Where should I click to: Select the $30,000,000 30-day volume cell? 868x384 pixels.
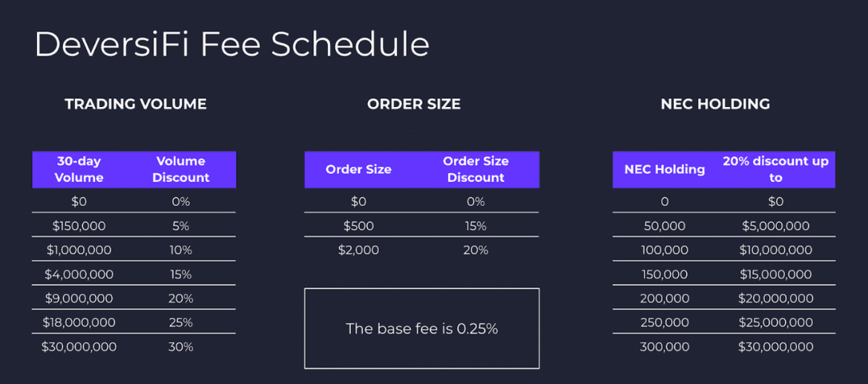pyautogui.click(x=79, y=347)
